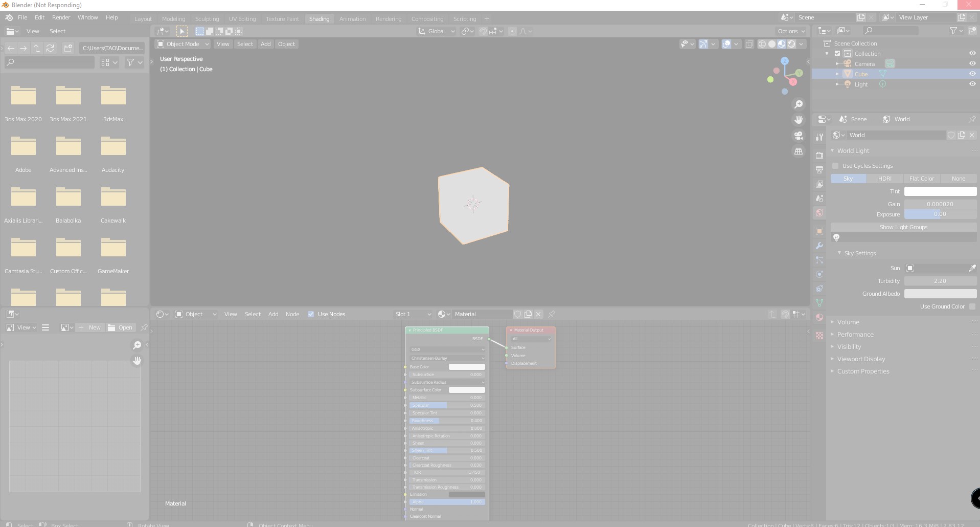
Task: Click the viewport zoom magnifier icon
Action: pyautogui.click(x=798, y=104)
